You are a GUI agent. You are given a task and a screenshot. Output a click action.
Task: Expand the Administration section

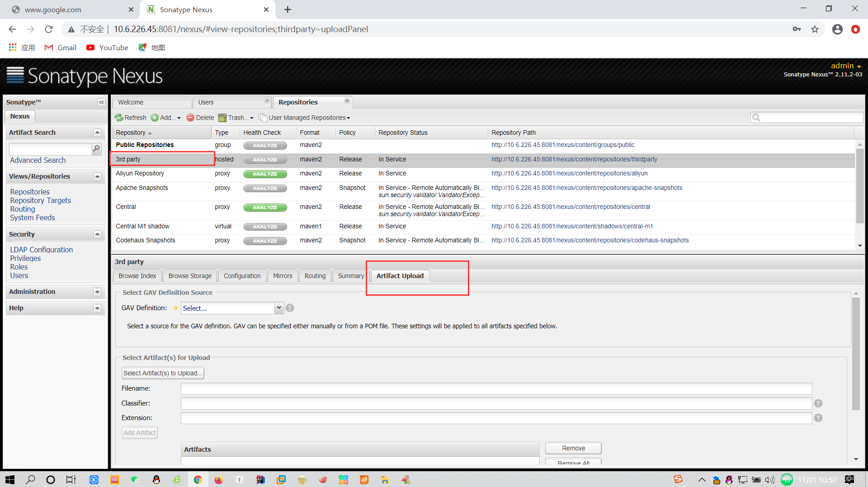[97, 292]
